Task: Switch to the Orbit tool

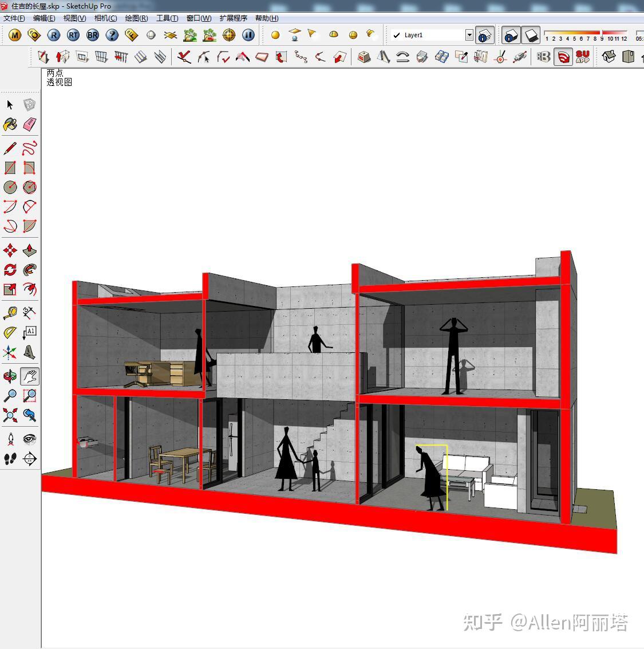Action: (10, 376)
